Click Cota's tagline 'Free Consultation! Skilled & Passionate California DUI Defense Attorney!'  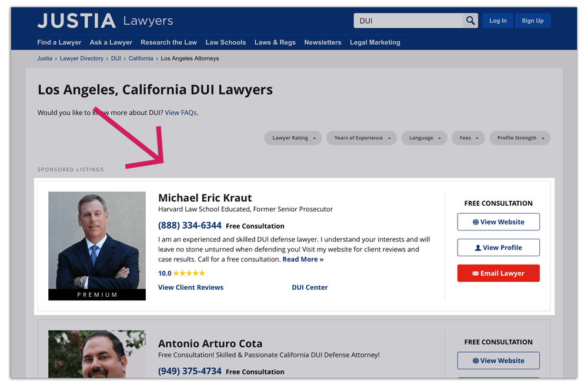point(269,355)
